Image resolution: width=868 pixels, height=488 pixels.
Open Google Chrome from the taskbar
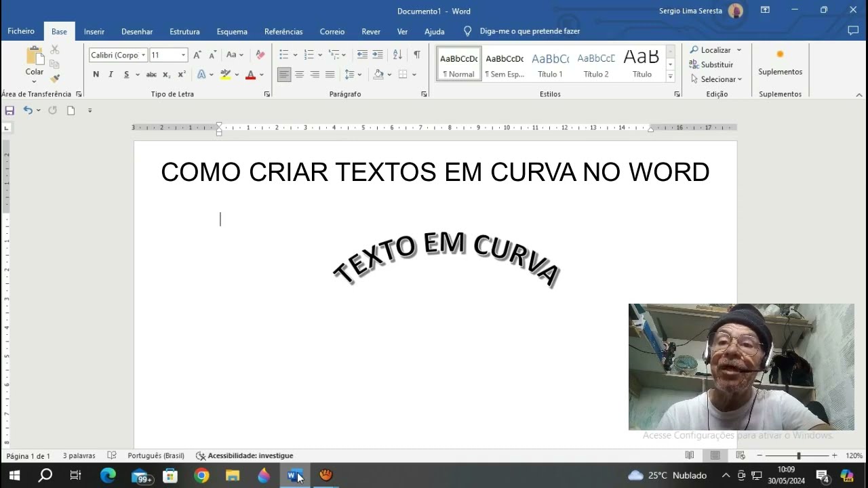201,475
